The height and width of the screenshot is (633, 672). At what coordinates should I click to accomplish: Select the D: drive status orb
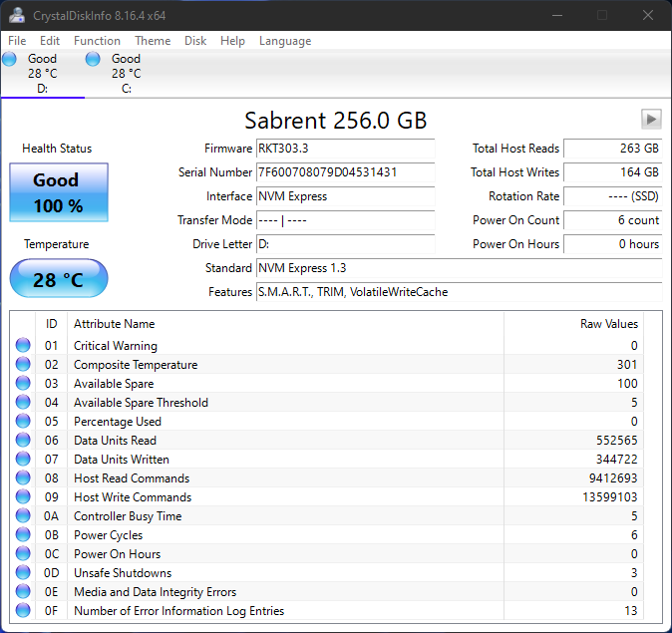(10, 60)
